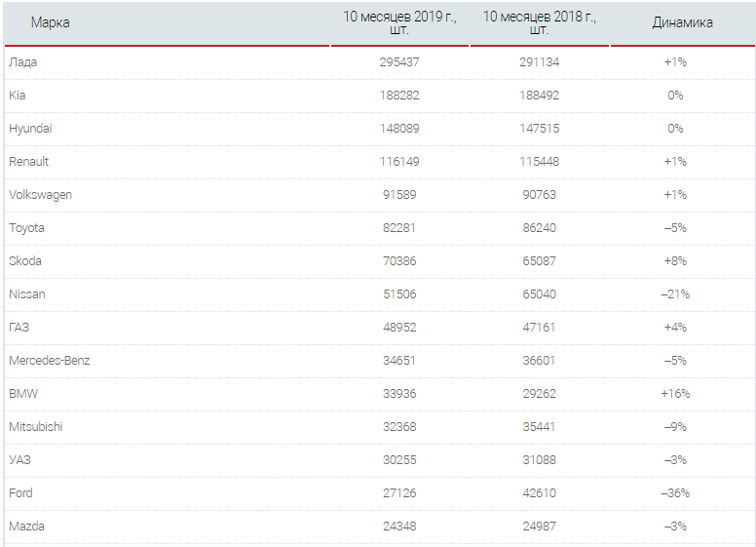
Task: Click the value 188492 for Kia
Action: click(x=539, y=95)
